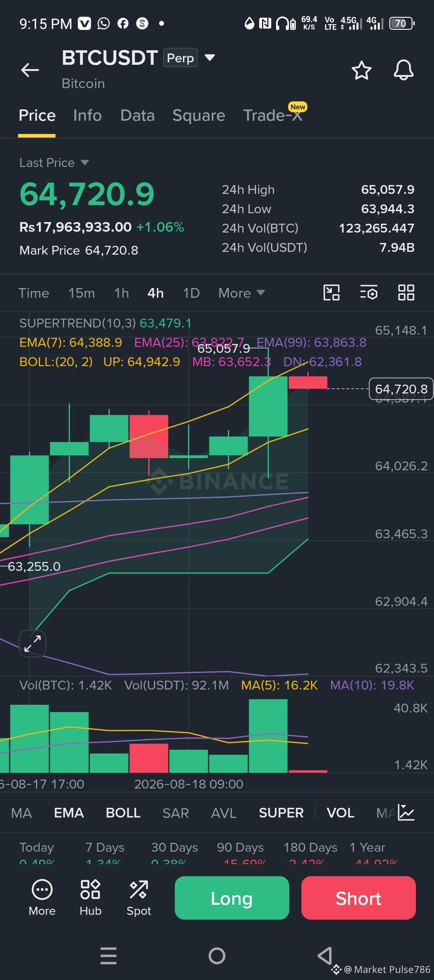Tap 24h Vol(USDT) 7.94B value

[397, 247]
